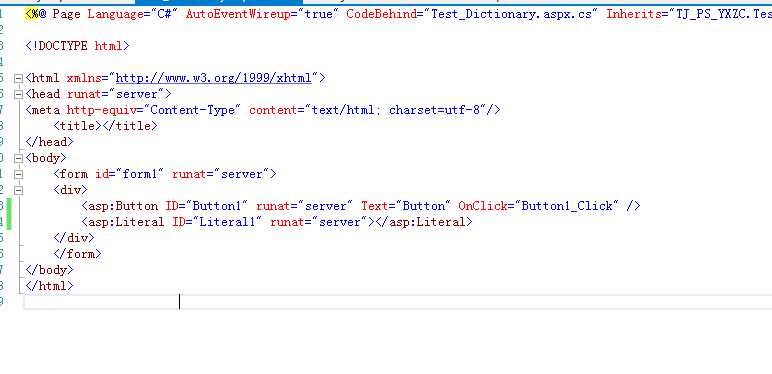The width and height of the screenshot is (772, 374).
Task: Click the empty last editor line
Action: [398, 302]
